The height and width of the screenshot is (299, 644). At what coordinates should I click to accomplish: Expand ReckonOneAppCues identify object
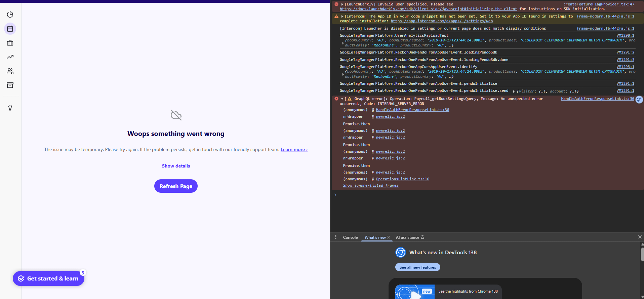pyautogui.click(x=343, y=74)
